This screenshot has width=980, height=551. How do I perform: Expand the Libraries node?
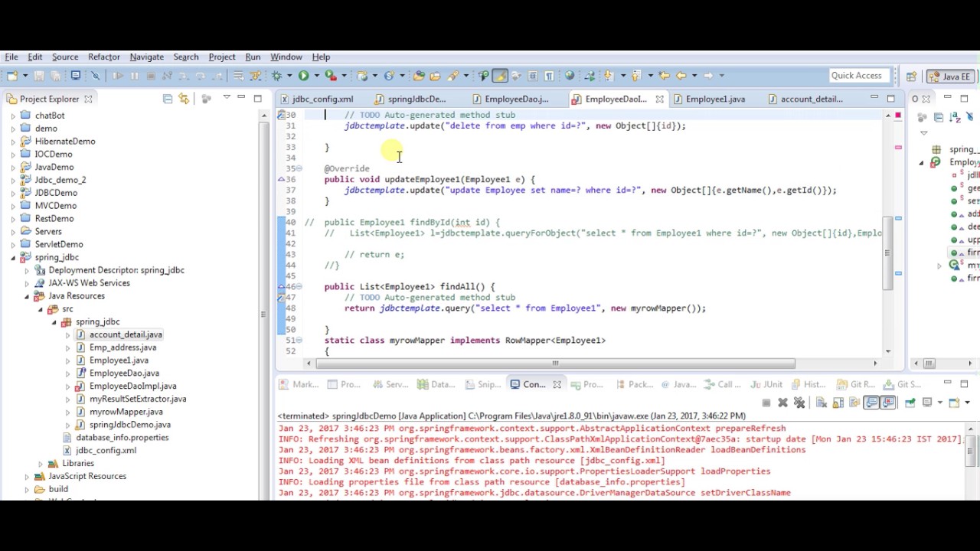[41, 464]
